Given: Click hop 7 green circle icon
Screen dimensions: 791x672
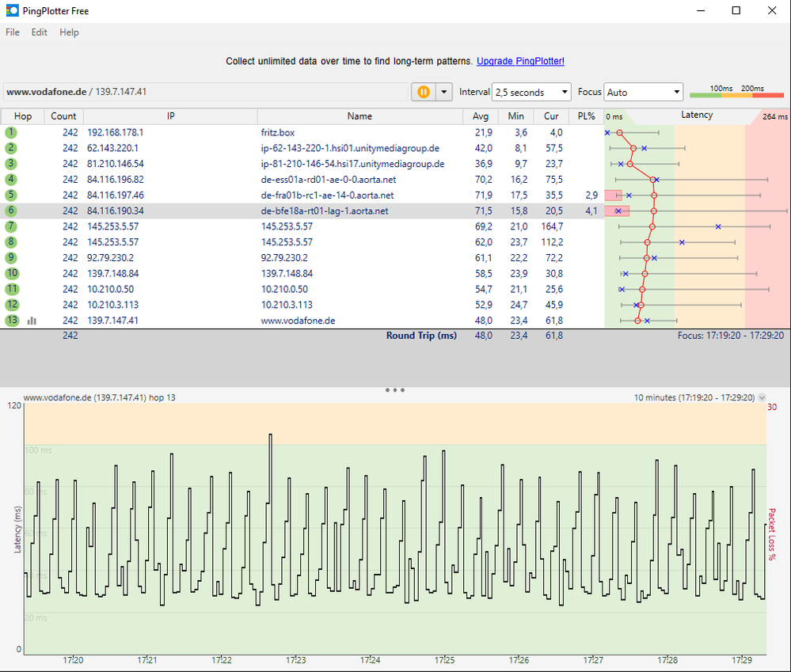Looking at the screenshot, I should 11,226.
